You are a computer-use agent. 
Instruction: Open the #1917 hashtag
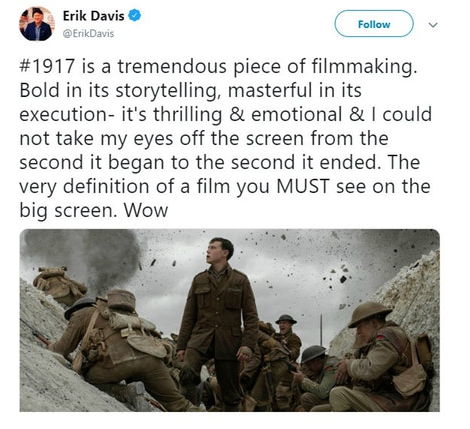click(47, 66)
